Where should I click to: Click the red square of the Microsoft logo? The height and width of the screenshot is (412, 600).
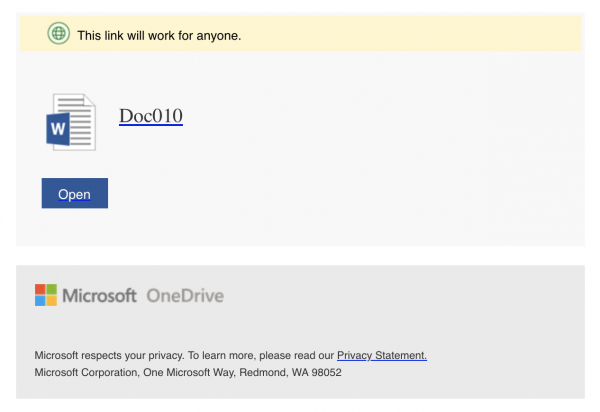click(x=40, y=289)
